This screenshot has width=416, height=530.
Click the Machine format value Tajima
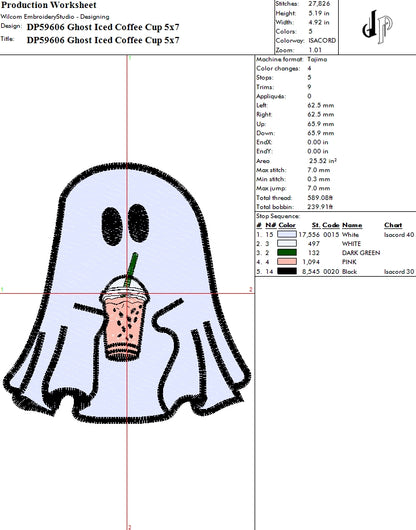[x=317, y=59]
